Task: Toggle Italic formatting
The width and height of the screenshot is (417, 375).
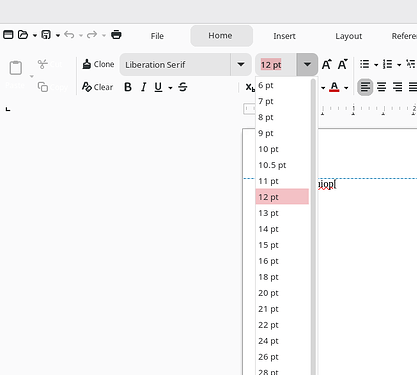Action: tap(144, 87)
